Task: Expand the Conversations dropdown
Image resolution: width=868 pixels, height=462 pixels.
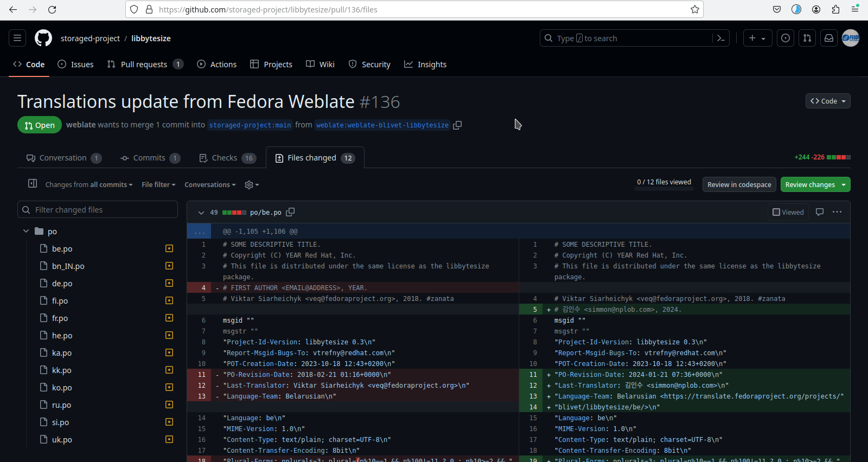Action: coord(210,185)
